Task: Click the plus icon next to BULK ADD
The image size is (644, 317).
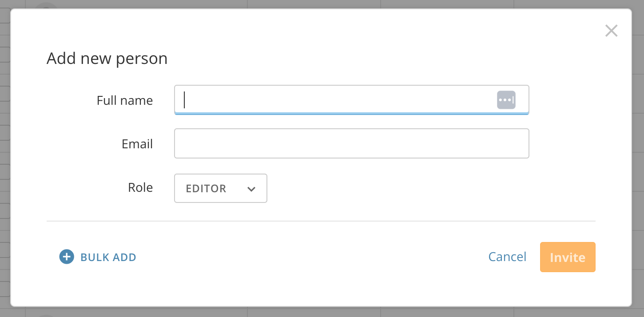Action: [x=66, y=257]
